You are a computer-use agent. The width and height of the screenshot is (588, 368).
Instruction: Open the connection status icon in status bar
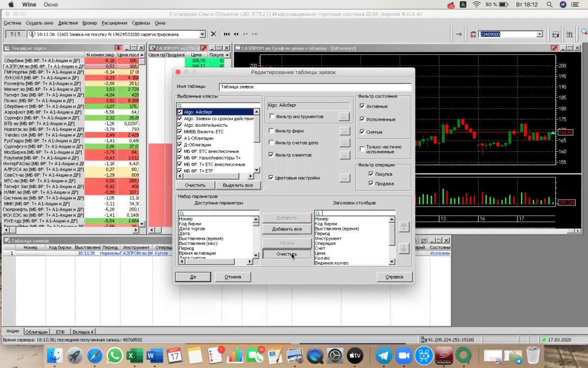click(x=423, y=339)
